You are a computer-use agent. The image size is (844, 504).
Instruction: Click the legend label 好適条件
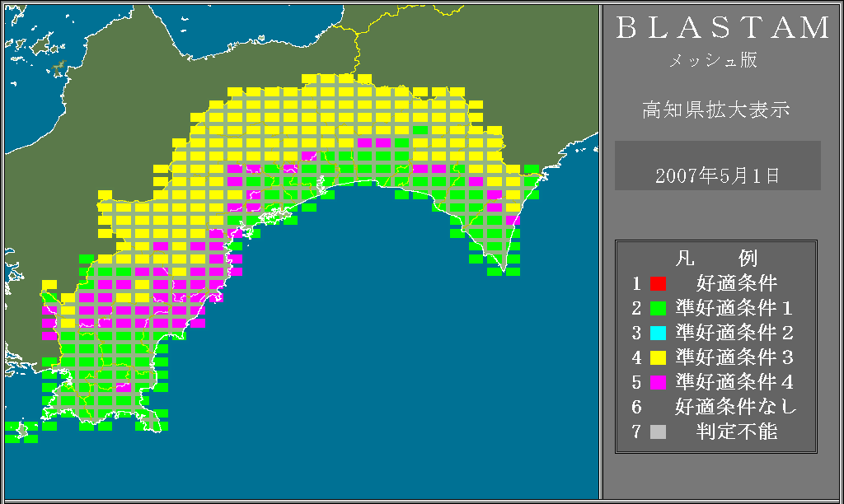737,283
